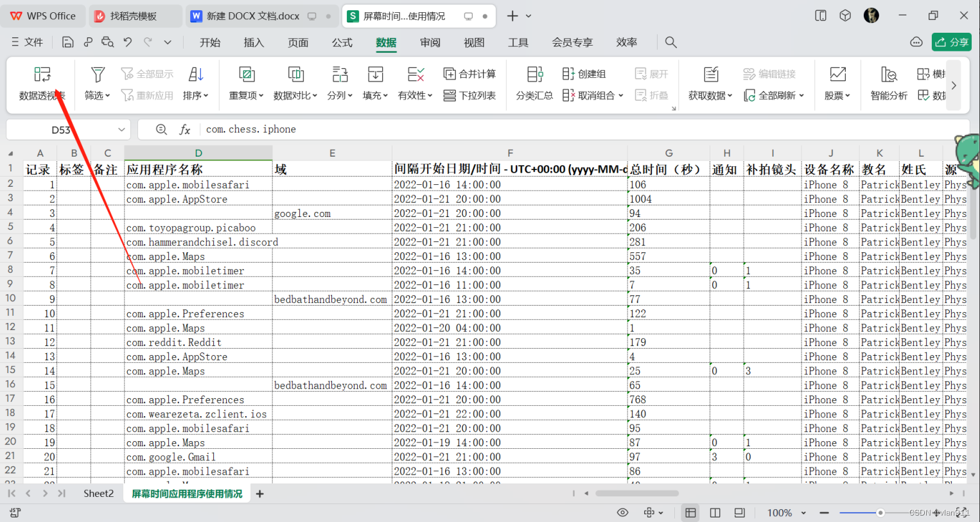Expand the Filter (筛选) dropdown arrow
The width and height of the screenshot is (980, 522).
click(108, 96)
